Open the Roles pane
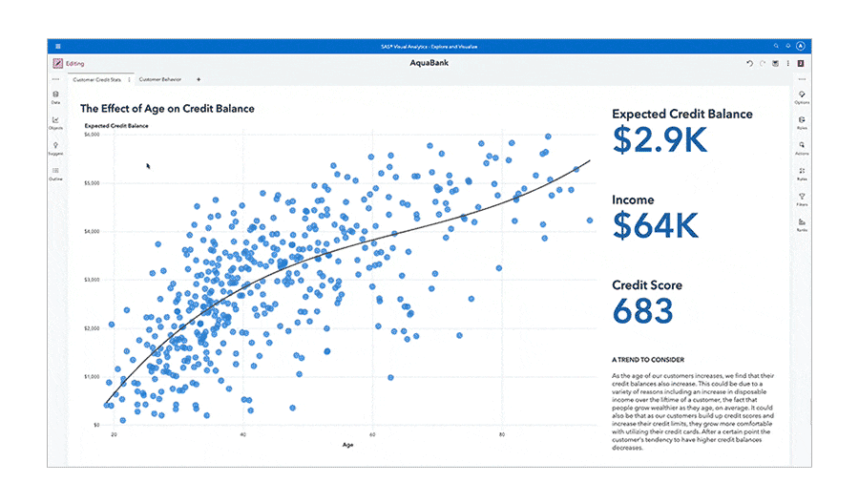This screenshot has width=859, height=504. (x=802, y=123)
